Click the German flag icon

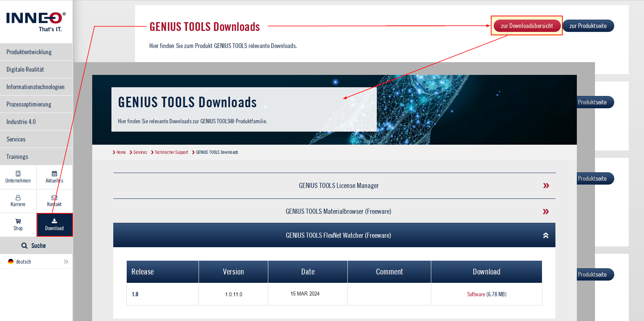point(11,262)
